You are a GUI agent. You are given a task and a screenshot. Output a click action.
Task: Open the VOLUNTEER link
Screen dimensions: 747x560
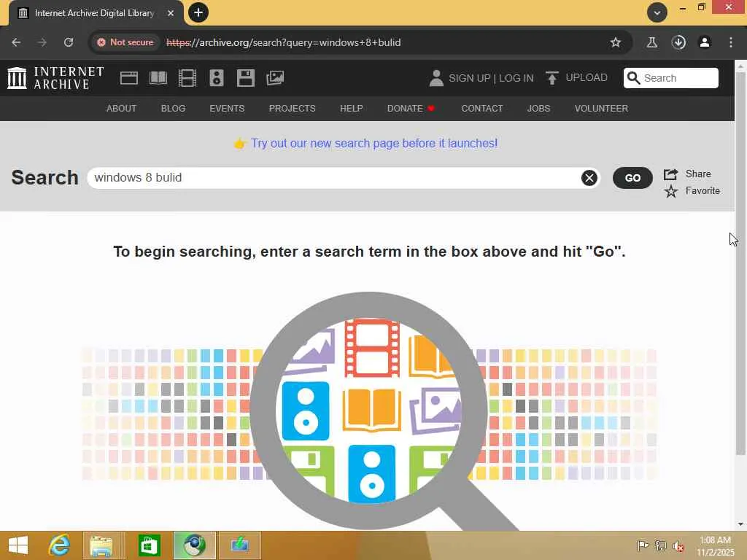coord(601,109)
